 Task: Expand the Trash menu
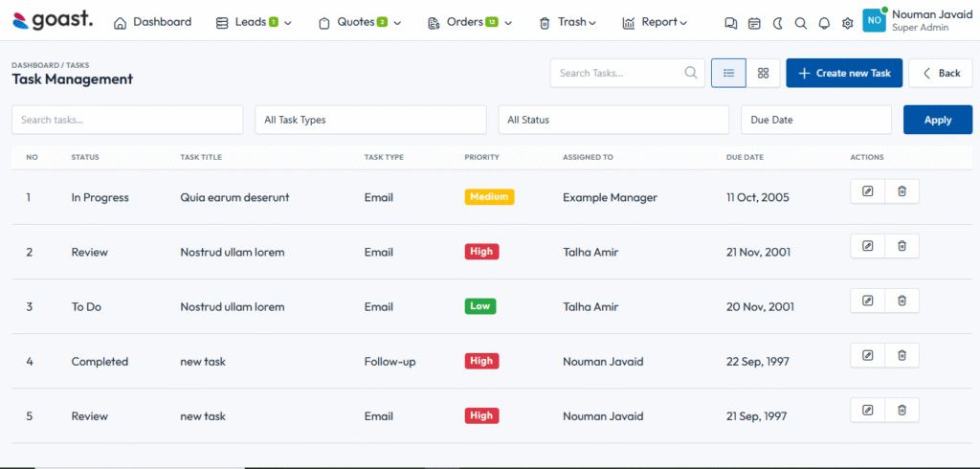[568, 23]
